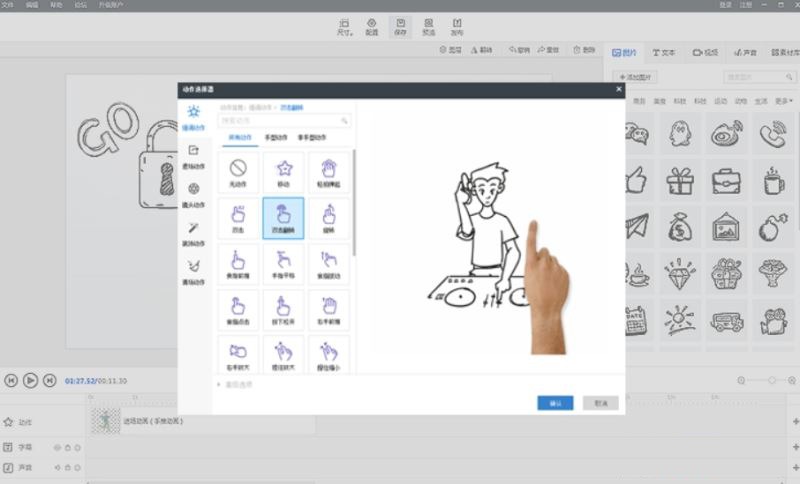Screen dimensions: 800x484
Task: Insert the gift box sketch image
Action: click(x=680, y=180)
